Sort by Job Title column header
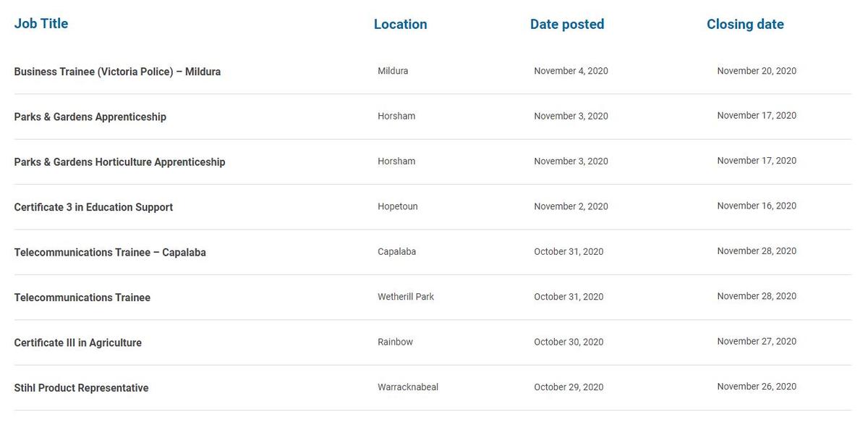Viewport: 868px width, 425px height. [x=41, y=23]
